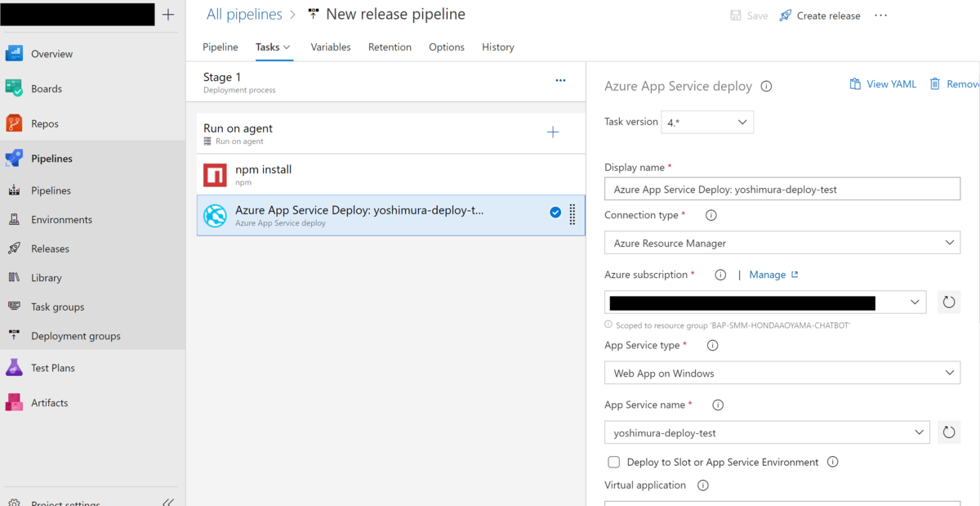Click the Create release button
This screenshot has width=980, height=506.
(x=820, y=16)
